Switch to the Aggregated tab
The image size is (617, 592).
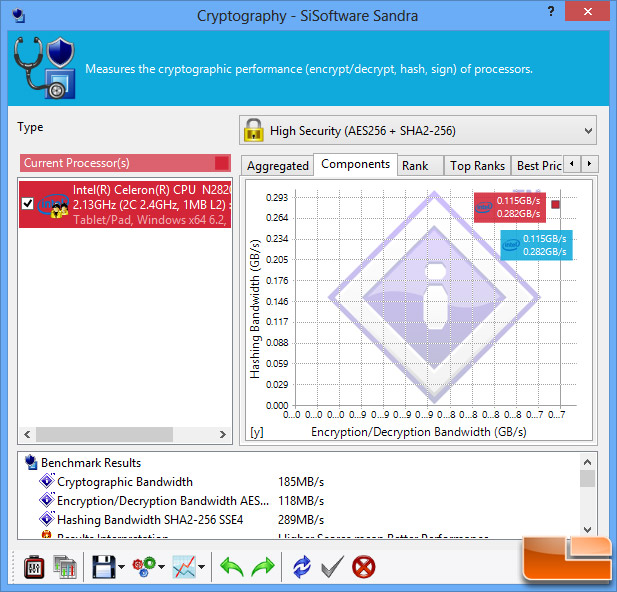coord(278,166)
